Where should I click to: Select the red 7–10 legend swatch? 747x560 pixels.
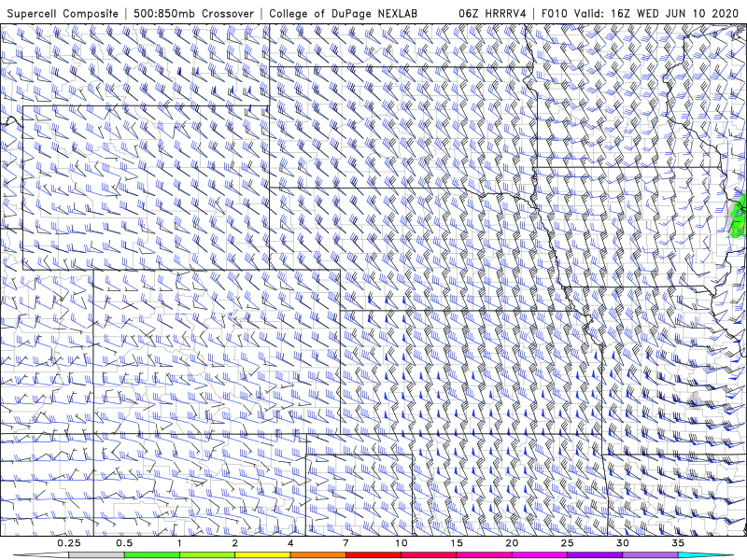tap(373, 555)
